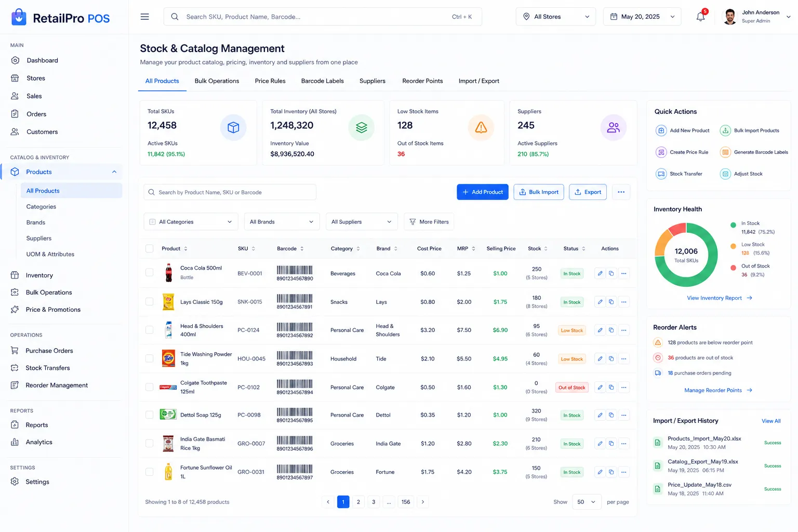The image size is (798, 532).
Task: Open the All Suppliers filter dropdown
Action: click(362, 222)
